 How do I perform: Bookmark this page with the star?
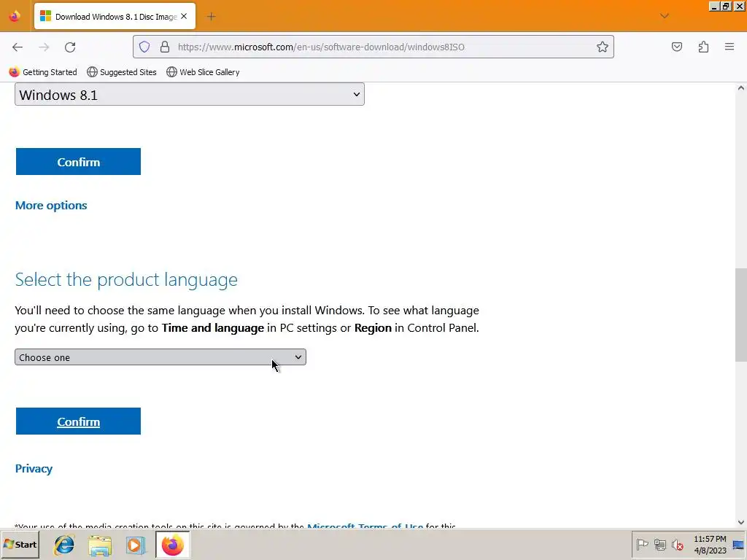[x=602, y=47]
